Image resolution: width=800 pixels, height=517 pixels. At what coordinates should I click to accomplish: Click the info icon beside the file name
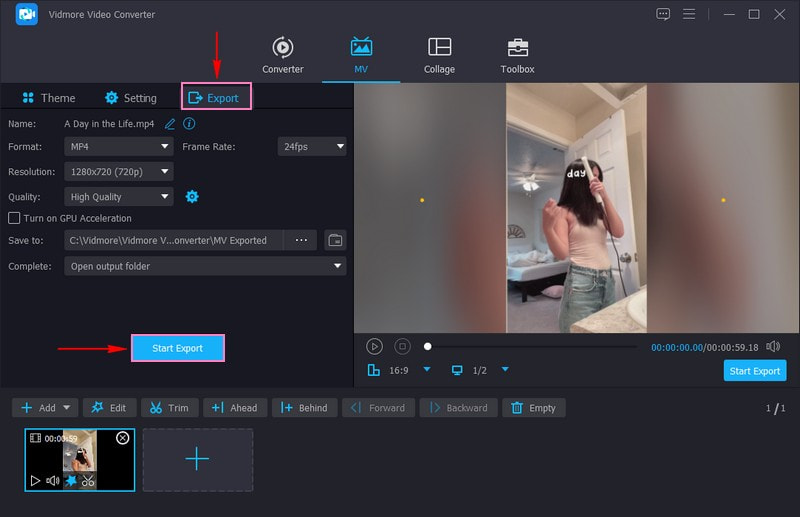[189, 124]
